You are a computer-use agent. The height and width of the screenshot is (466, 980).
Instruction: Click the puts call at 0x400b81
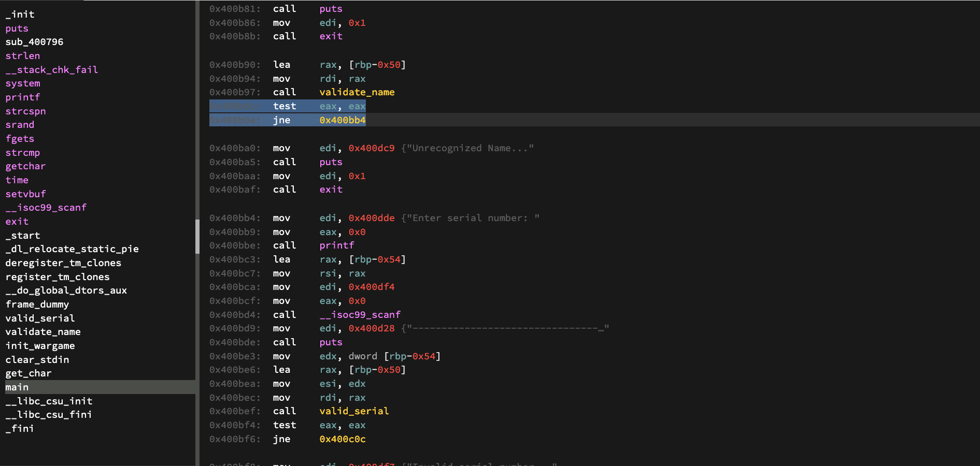pyautogui.click(x=331, y=9)
